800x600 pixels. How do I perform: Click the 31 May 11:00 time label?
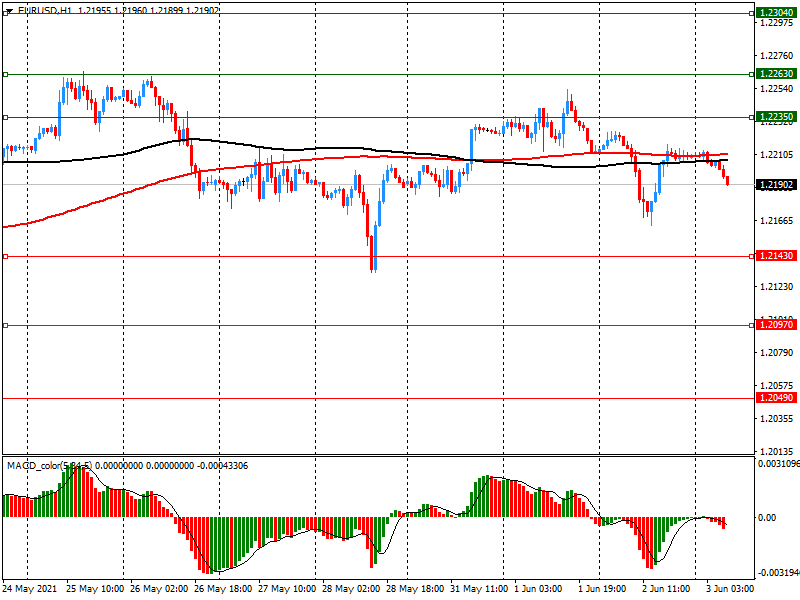[476, 589]
